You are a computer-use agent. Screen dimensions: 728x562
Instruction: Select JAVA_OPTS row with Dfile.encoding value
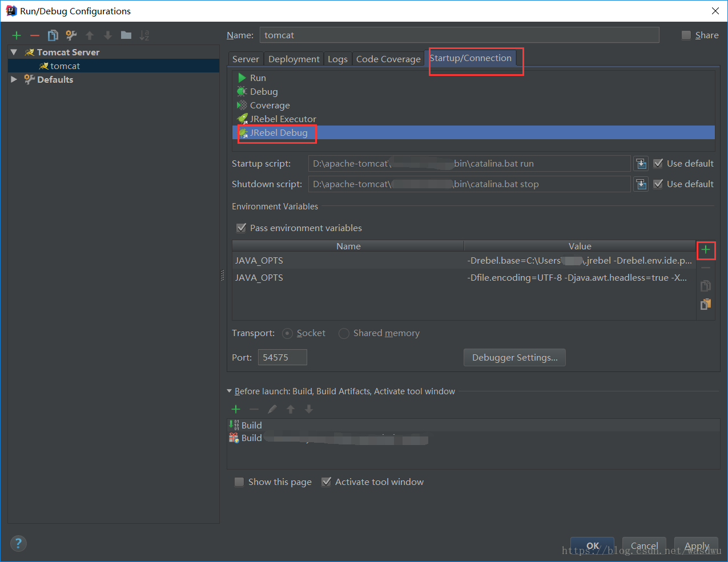pyautogui.click(x=464, y=277)
